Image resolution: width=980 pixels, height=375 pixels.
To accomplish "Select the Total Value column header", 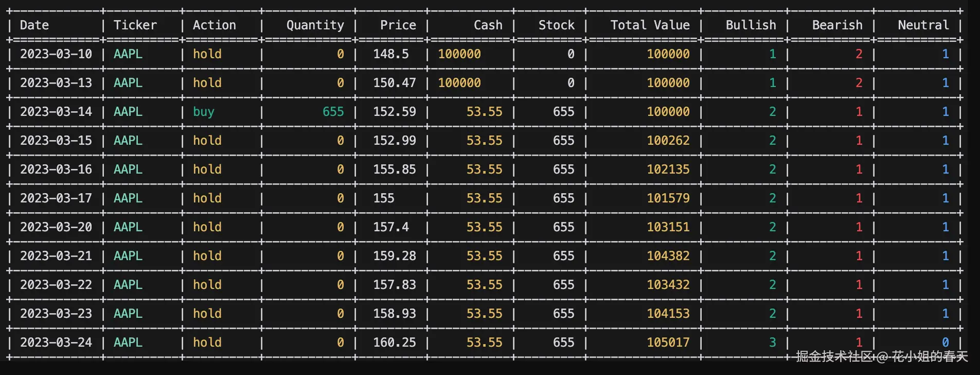I will coord(650,25).
